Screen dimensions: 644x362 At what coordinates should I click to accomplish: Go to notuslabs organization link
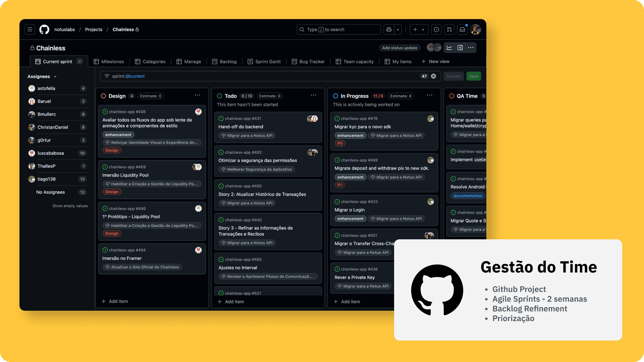[65, 29]
